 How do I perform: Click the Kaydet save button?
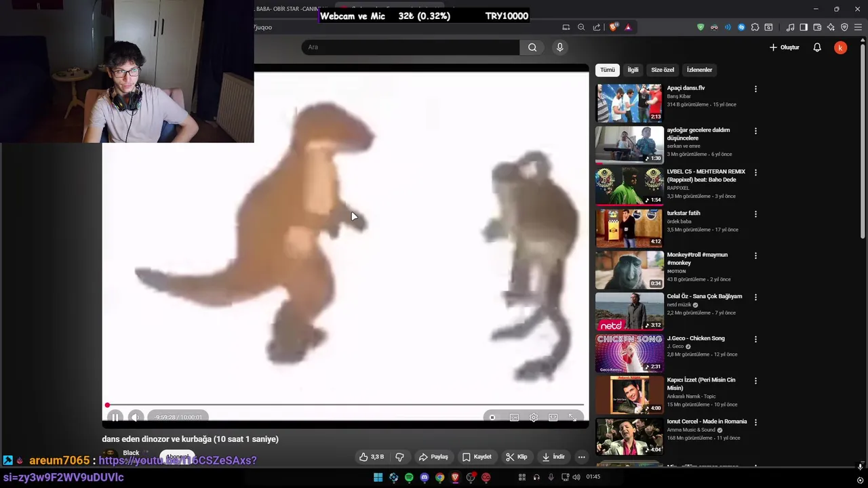[x=477, y=457]
